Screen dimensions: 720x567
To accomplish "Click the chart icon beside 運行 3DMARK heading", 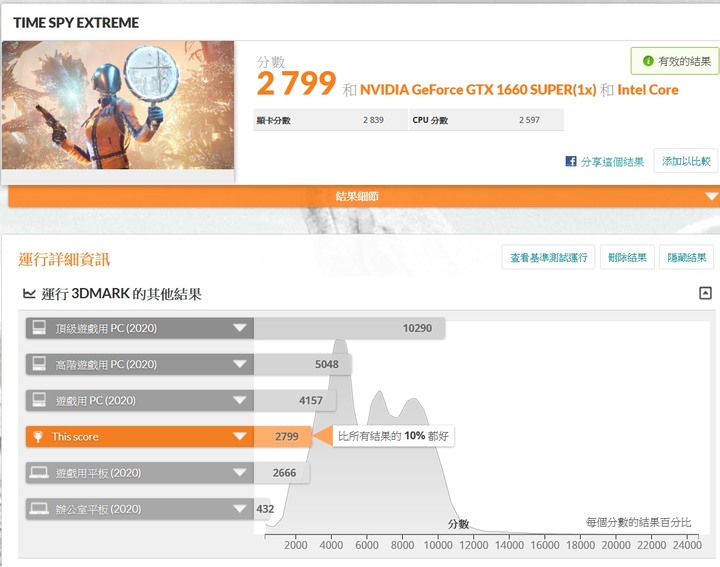I will (29, 293).
